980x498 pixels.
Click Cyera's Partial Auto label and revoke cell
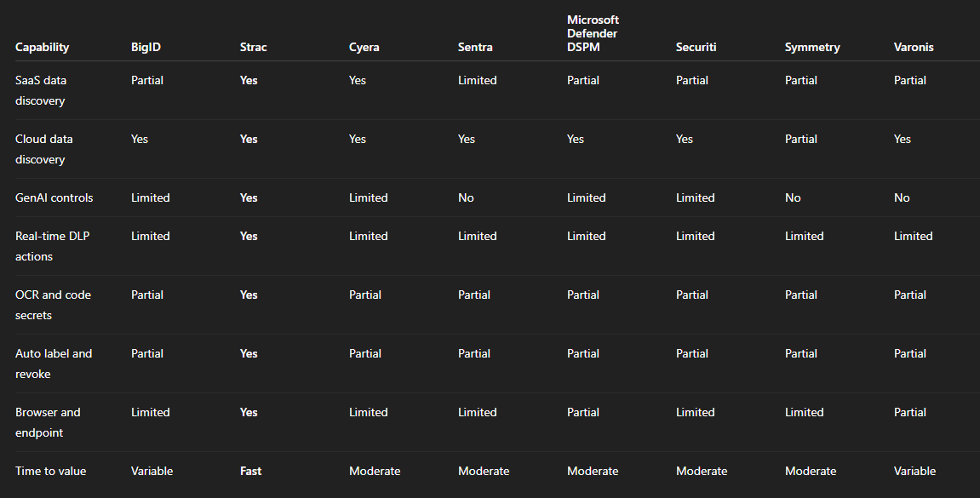(365, 353)
